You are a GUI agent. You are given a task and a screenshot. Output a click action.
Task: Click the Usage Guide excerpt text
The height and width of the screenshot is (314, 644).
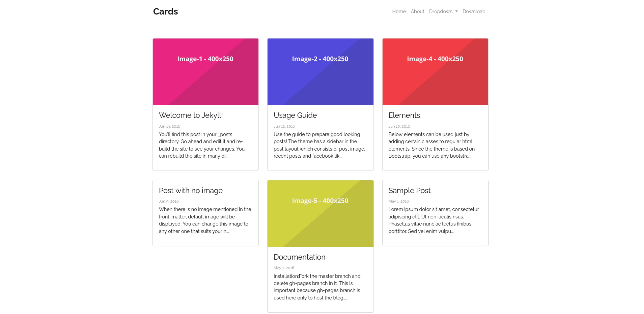319,145
